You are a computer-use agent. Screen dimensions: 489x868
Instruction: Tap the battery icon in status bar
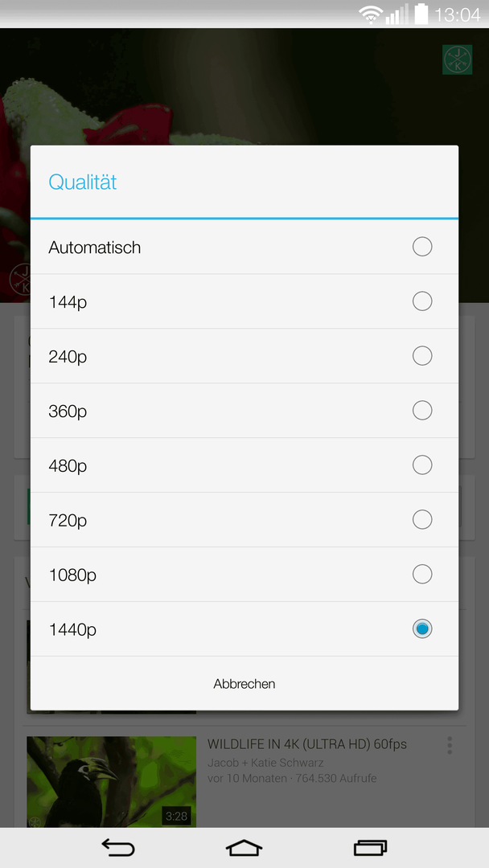[x=421, y=14]
